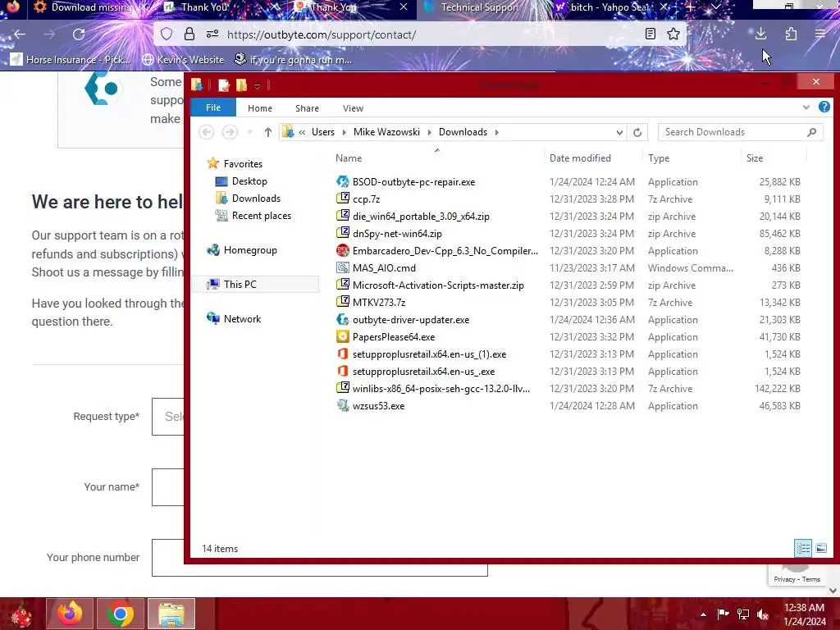Sort by Size column header
This screenshot has width=840, height=630.
tap(774, 158)
